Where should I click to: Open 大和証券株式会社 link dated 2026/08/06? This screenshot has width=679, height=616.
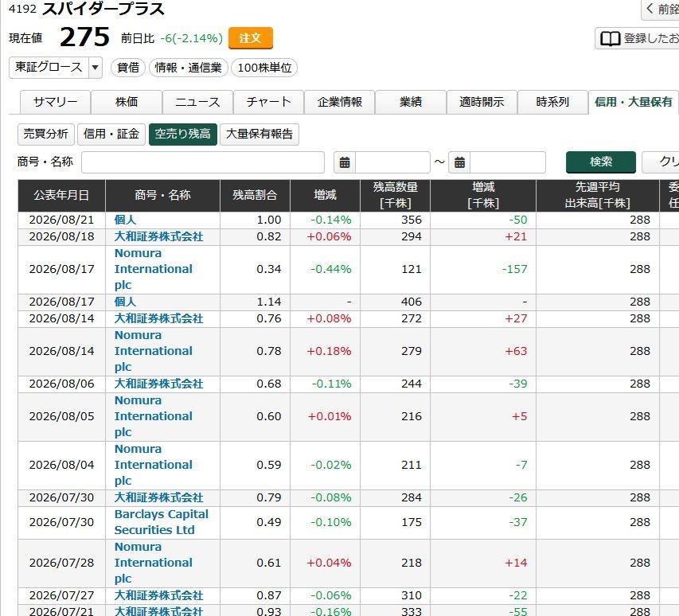(158, 384)
